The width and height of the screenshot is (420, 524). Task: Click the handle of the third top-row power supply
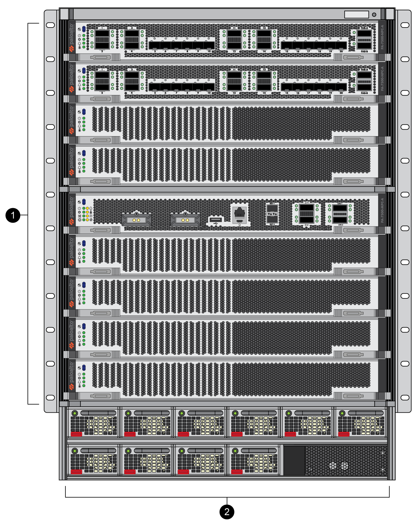click(205, 413)
